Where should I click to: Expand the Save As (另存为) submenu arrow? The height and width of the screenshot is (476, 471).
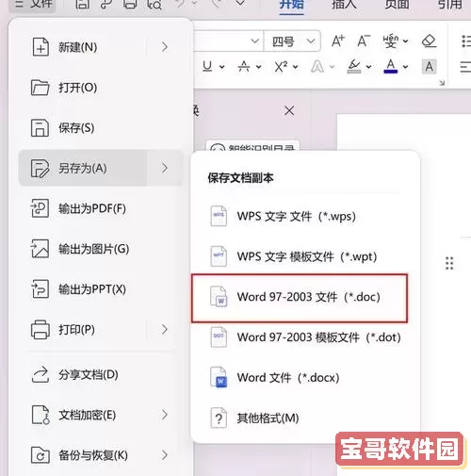(165, 168)
